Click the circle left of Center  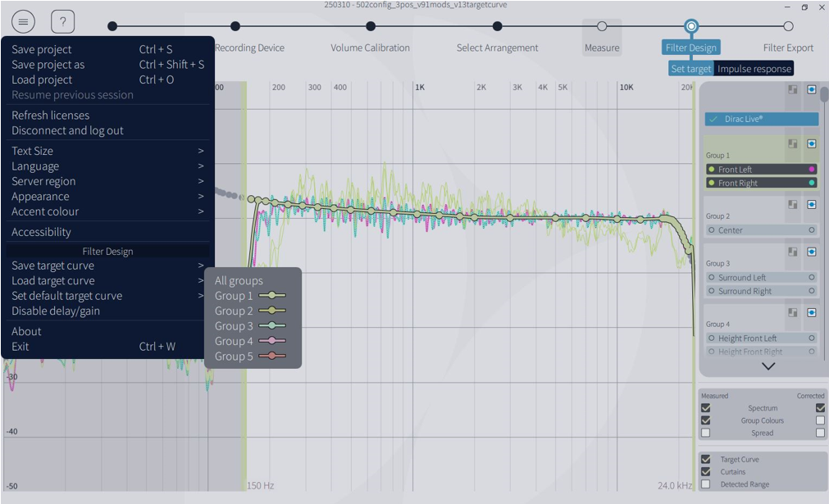click(712, 230)
